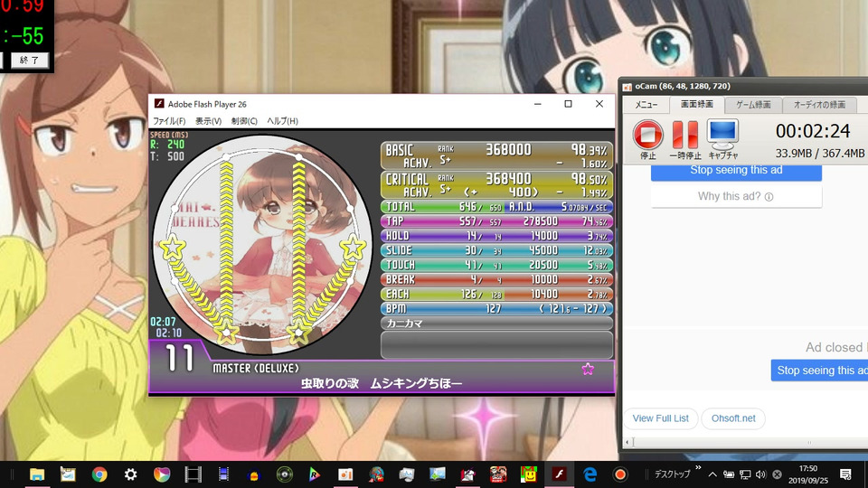This screenshot has height=488, width=868.
Task: Click the upper Stop seeing this ad button
Action: tap(736, 171)
